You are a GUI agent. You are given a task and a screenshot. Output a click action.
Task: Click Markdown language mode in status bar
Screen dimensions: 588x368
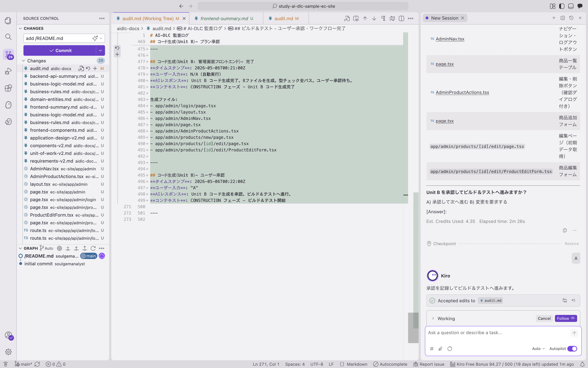357,364
